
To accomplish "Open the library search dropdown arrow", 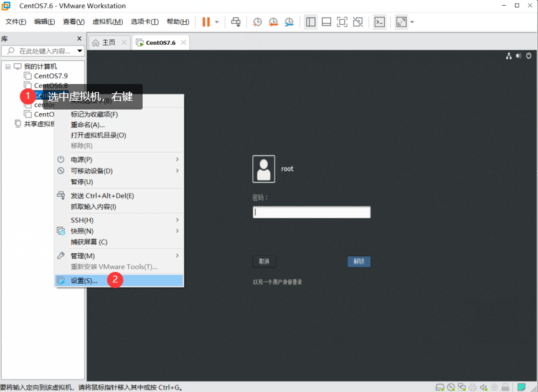I will [80, 51].
